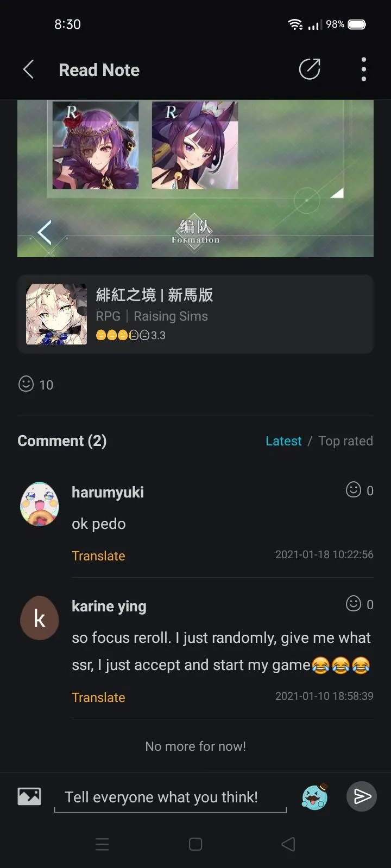Tap the back arrow beside Read Note
Screen dimensions: 391x868
tap(29, 70)
